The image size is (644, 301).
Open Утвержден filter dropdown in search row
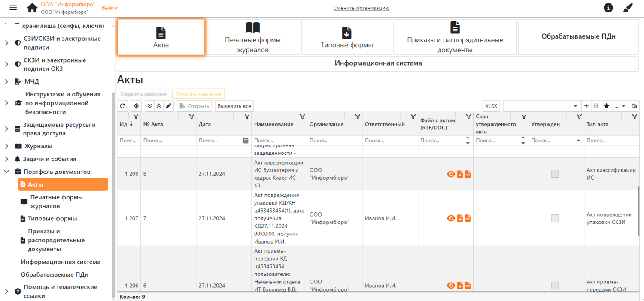(x=578, y=141)
